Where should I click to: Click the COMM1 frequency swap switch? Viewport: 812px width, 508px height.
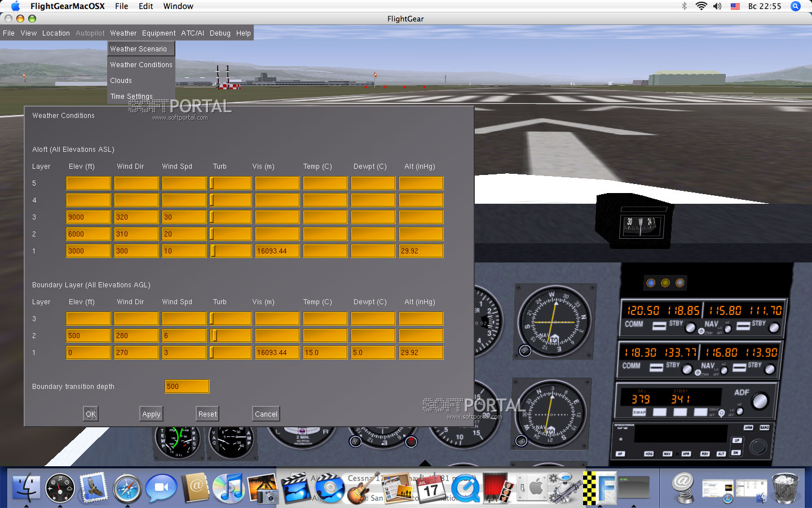click(659, 326)
